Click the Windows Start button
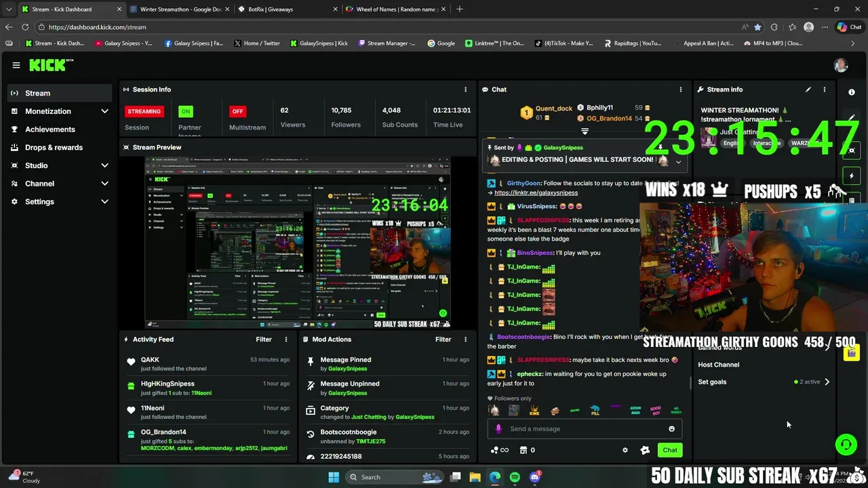 click(334, 477)
